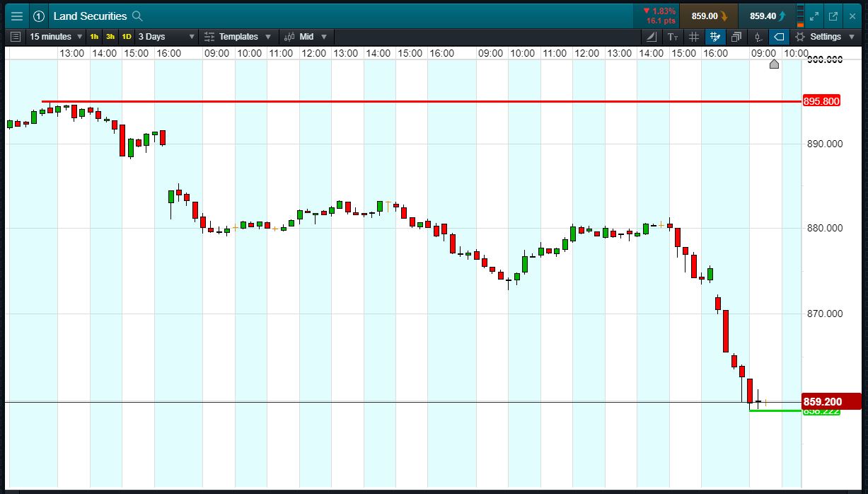Click the candlestick order marker icon
The height and width of the screenshot is (494, 868).
758,37
